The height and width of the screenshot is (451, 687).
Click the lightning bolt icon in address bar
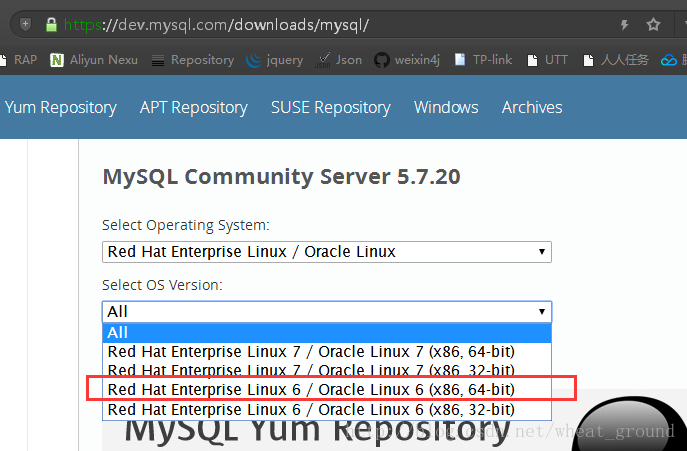(x=625, y=24)
